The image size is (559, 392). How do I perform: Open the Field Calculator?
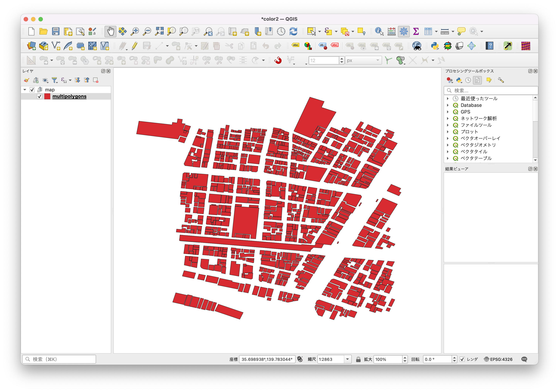391,31
